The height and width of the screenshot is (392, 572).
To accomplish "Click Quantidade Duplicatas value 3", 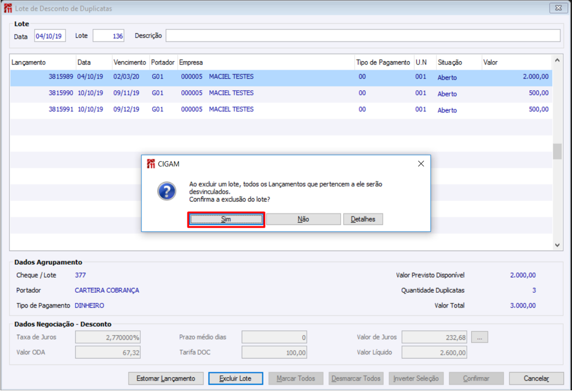I will [x=534, y=290].
